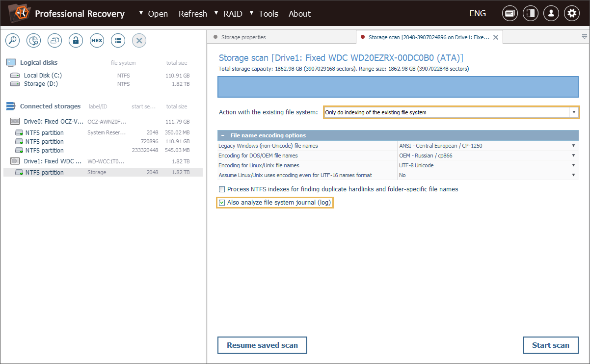The height and width of the screenshot is (364, 590).
Task: Click the blue storage range bar
Action: (398, 86)
